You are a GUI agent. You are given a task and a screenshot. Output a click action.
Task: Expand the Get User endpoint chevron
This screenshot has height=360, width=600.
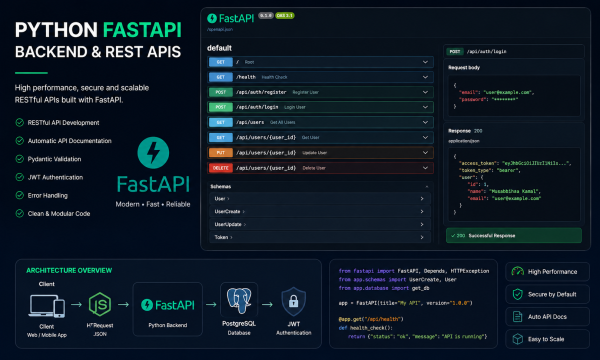click(425, 137)
